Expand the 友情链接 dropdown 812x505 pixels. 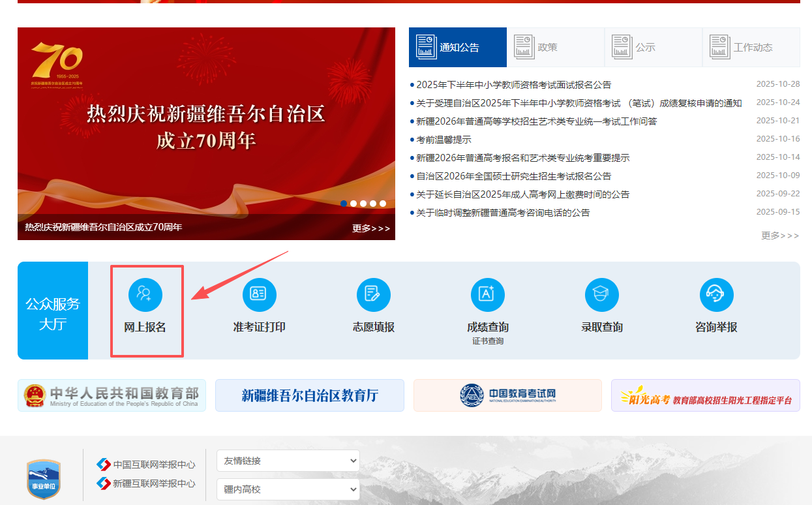pyautogui.click(x=288, y=461)
